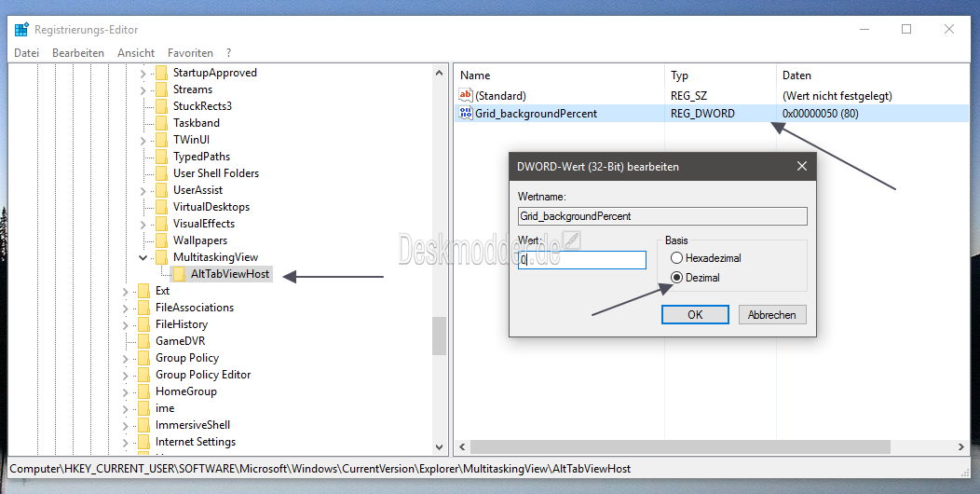The image size is (980, 494).
Task: Open the Datei menu
Action: pyautogui.click(x=26, y=53)
